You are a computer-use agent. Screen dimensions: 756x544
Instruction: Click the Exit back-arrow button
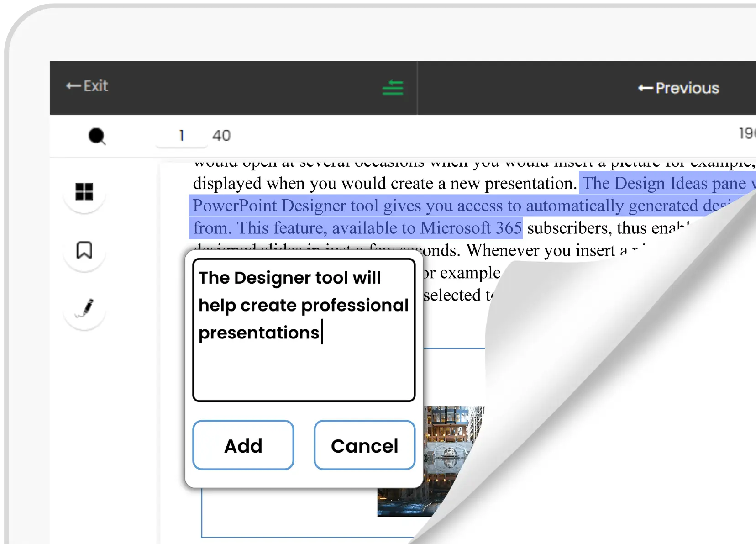87,86
